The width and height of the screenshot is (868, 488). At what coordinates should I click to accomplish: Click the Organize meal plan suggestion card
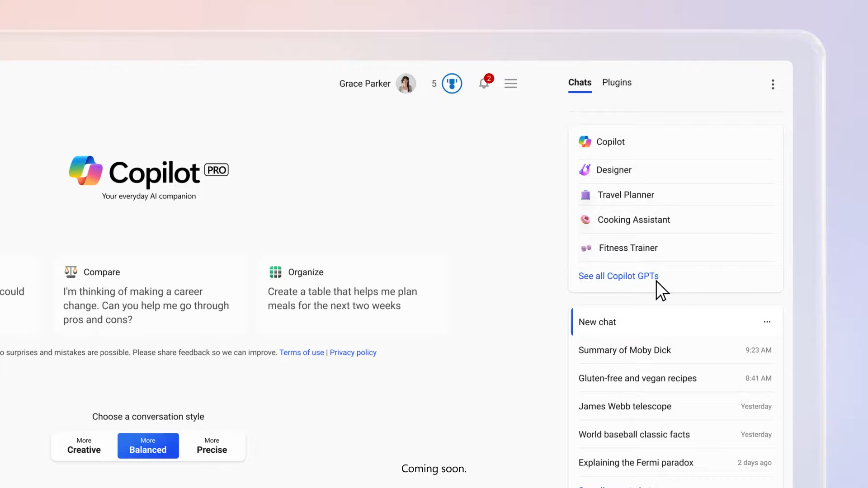pyautogui.click(x=353, y=295)
